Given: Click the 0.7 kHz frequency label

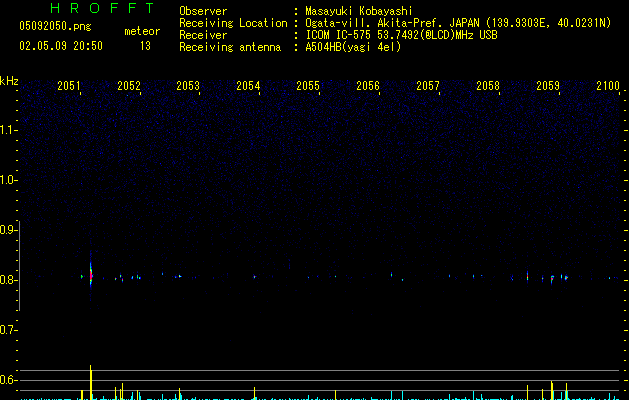Looking at the screenshot, I should 8,330.
